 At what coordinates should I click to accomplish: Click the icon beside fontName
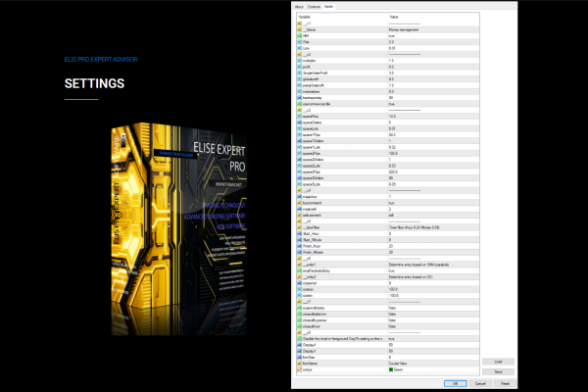[x=299, y=364]
